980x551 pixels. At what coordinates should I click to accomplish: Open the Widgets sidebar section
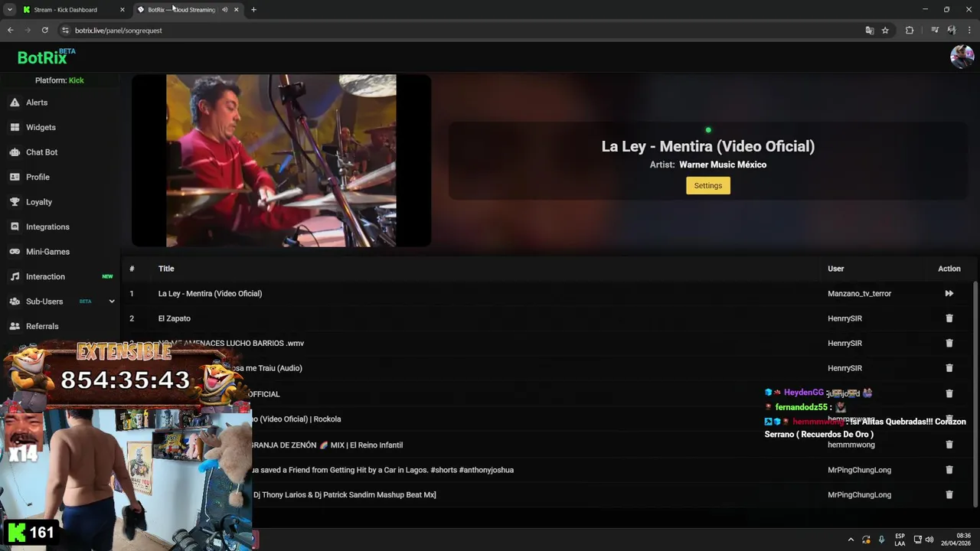(41, 128)
